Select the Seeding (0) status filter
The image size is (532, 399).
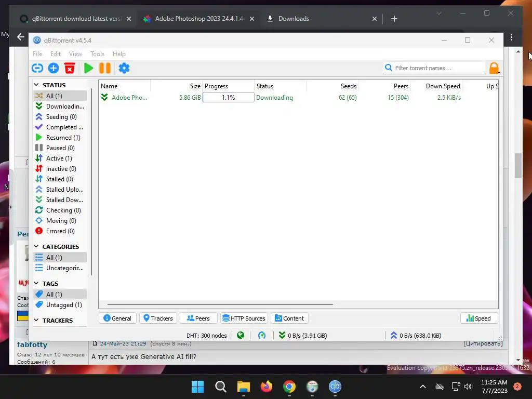click(x=60, y=117)
